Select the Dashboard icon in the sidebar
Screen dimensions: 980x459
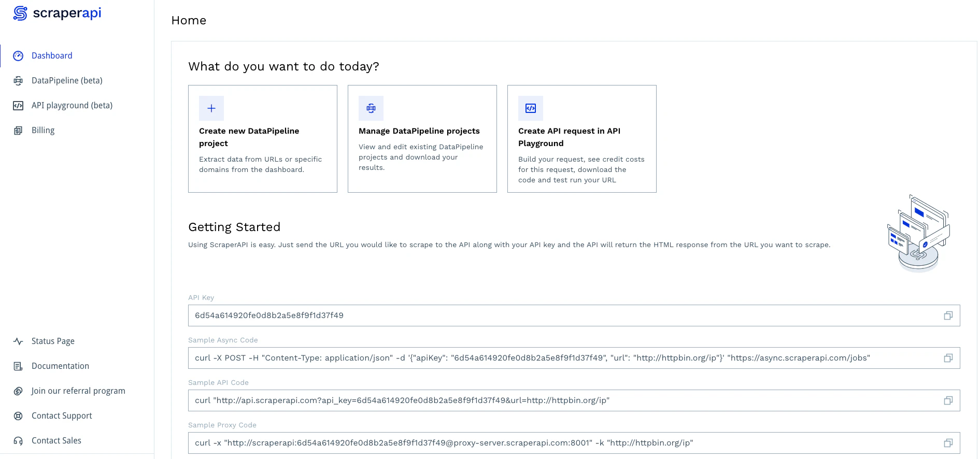click(x=19, y=55)
